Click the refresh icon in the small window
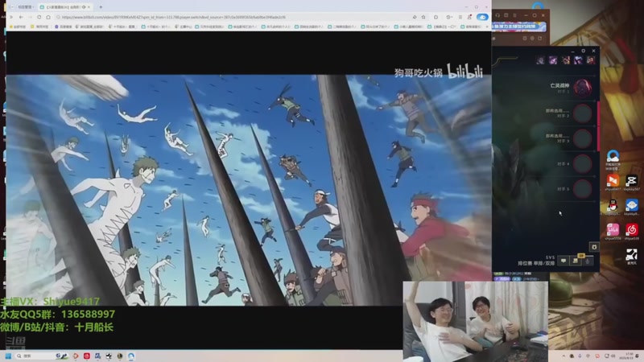Viewport: 644px width, 362px height. click(539, 38)
